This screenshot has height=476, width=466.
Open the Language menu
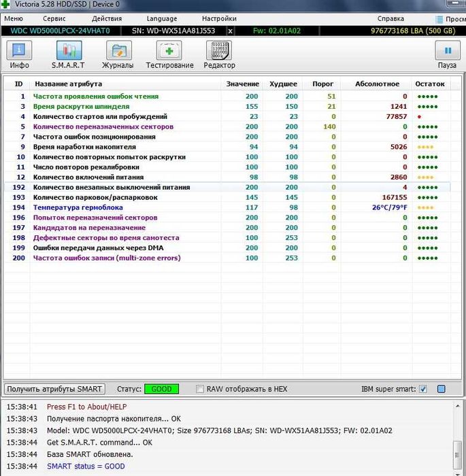pyautogui.click(x=162, y=19)
